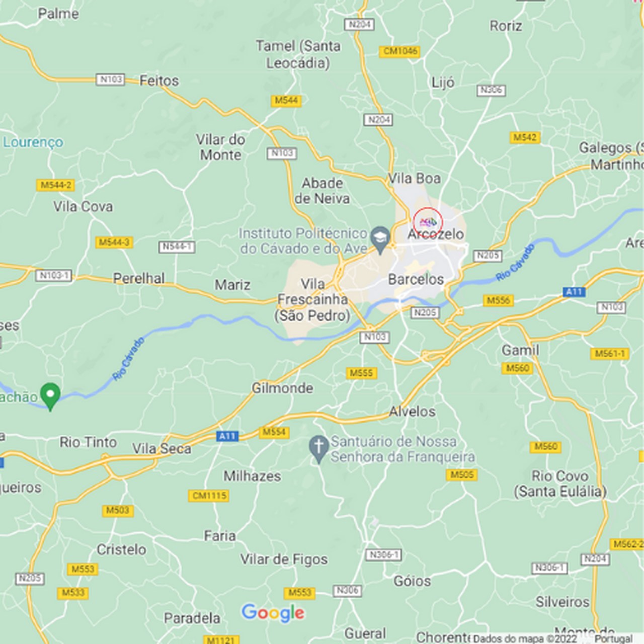Click the Dados do mapa ©2022 attribution
Viewport: 644px width, 644px height.
(x=525, y=638)
